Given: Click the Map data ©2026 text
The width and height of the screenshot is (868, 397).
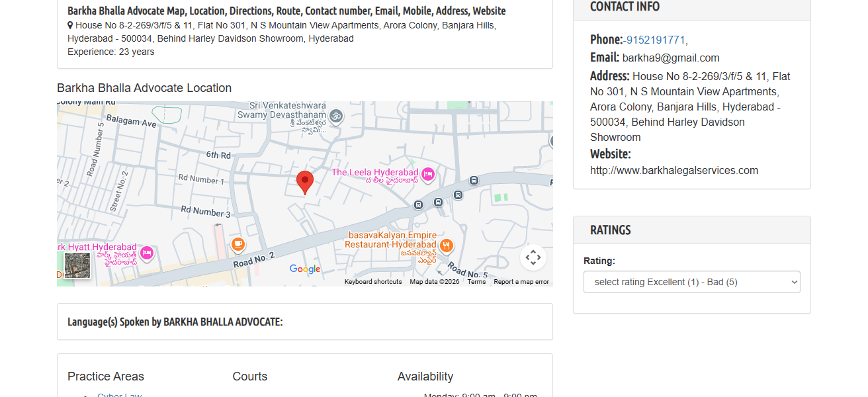Looking at the screenshot, I should (434, 282).
